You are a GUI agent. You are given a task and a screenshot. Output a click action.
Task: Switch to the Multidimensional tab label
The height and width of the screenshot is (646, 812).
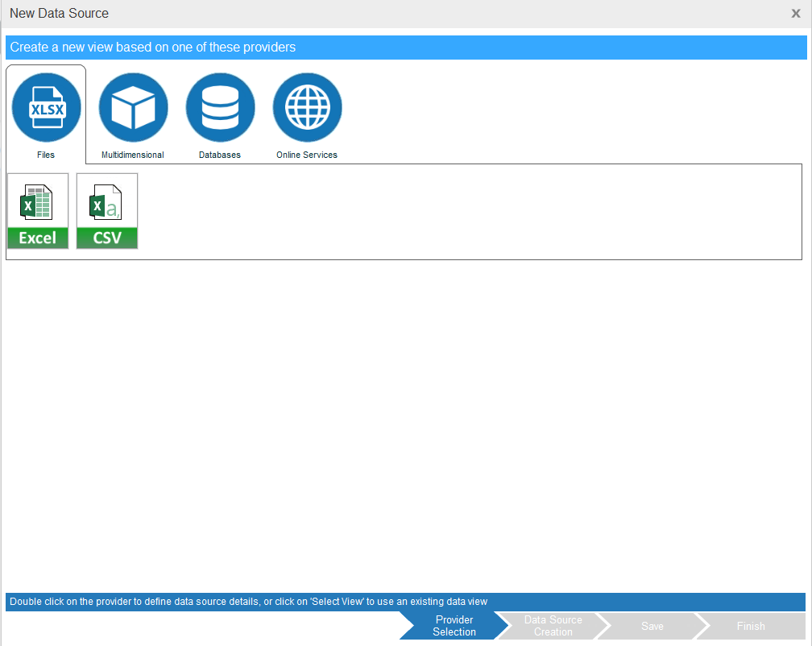point(133,155)
